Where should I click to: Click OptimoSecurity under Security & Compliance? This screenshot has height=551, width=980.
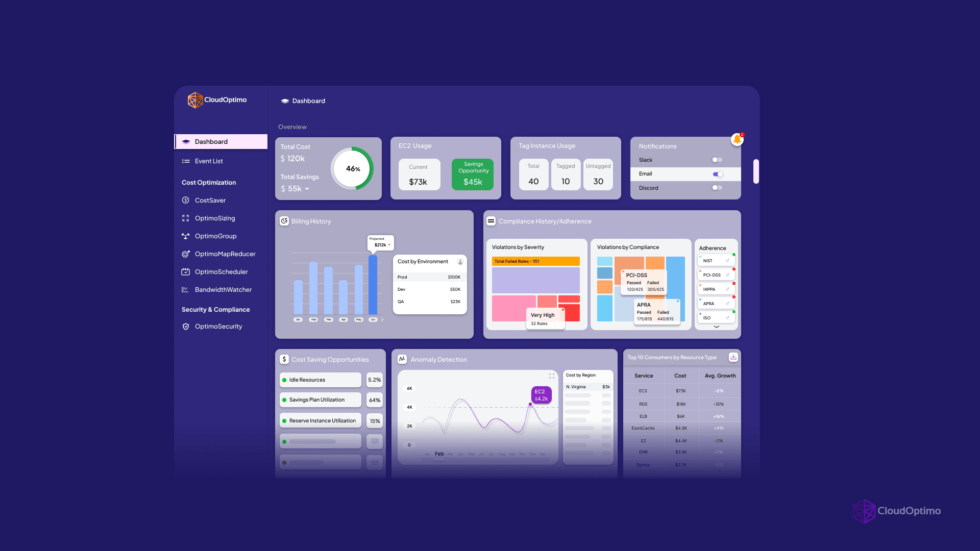pyautogui.click(x=217, y=327)
